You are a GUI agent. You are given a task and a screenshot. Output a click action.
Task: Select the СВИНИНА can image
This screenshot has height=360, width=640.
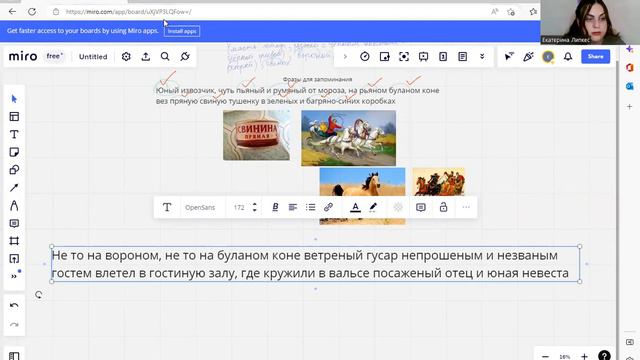[256, 135]
